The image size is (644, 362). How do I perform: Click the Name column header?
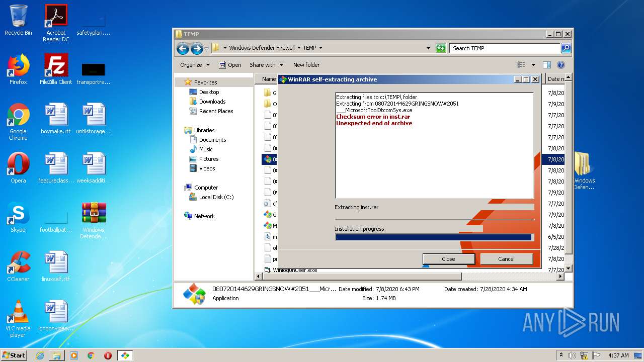point(269,79)
